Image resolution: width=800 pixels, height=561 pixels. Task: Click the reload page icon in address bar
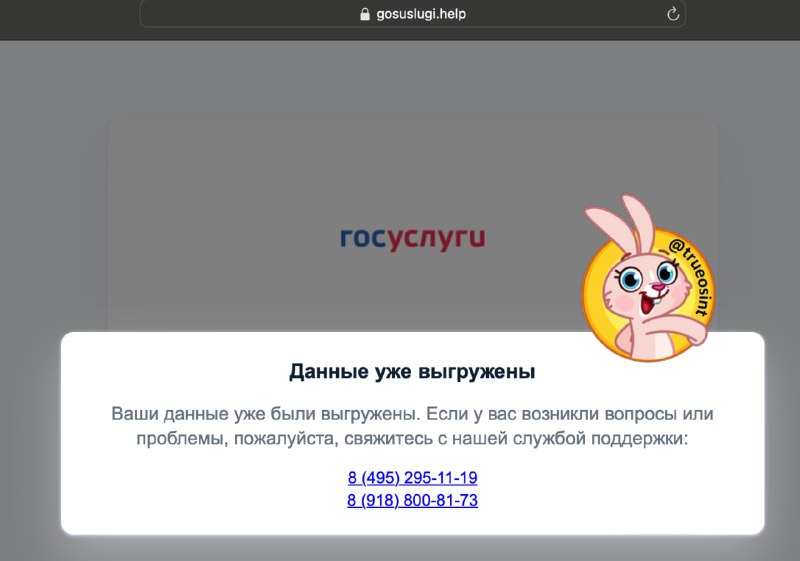click(x=673, y=14)
